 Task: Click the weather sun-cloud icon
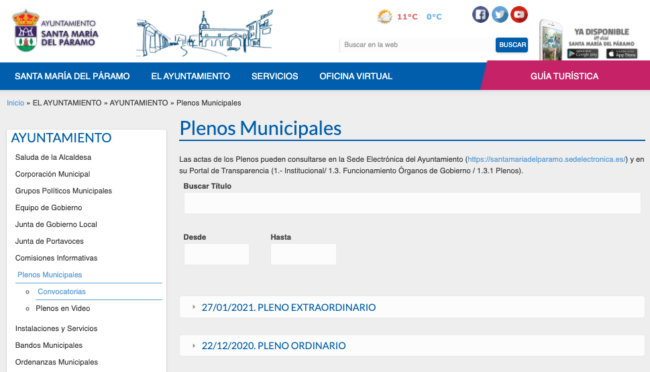point(384,17)
